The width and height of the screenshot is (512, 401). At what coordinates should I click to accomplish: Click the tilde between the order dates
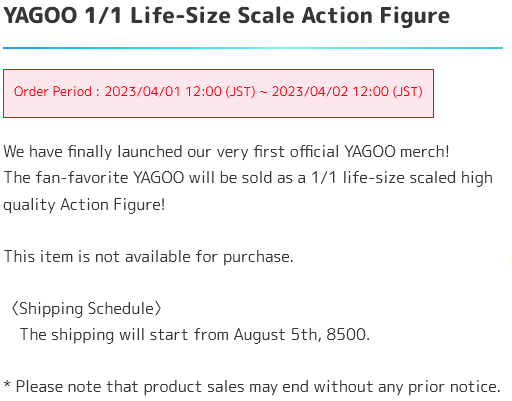click(263, 91)
